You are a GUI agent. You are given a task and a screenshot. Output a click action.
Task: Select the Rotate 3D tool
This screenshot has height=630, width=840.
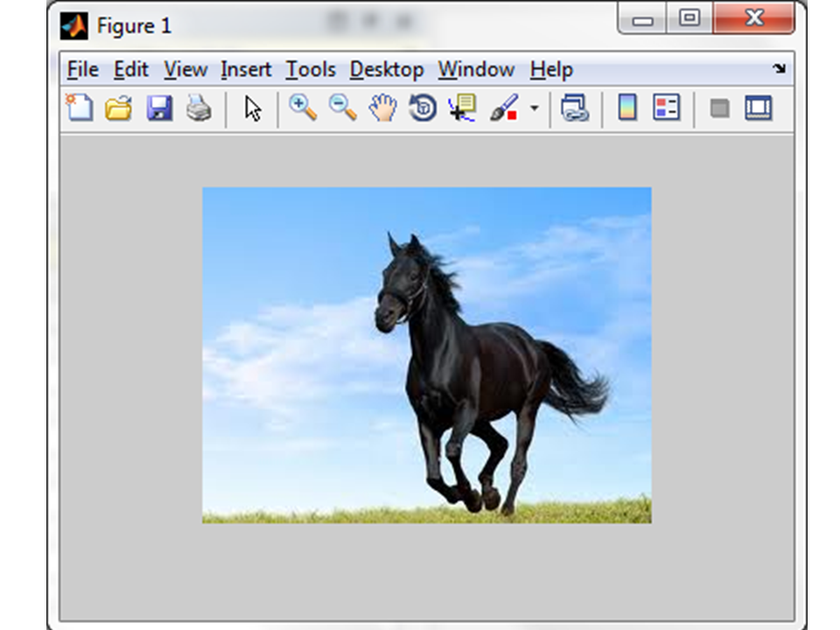[x=423, y=108]
